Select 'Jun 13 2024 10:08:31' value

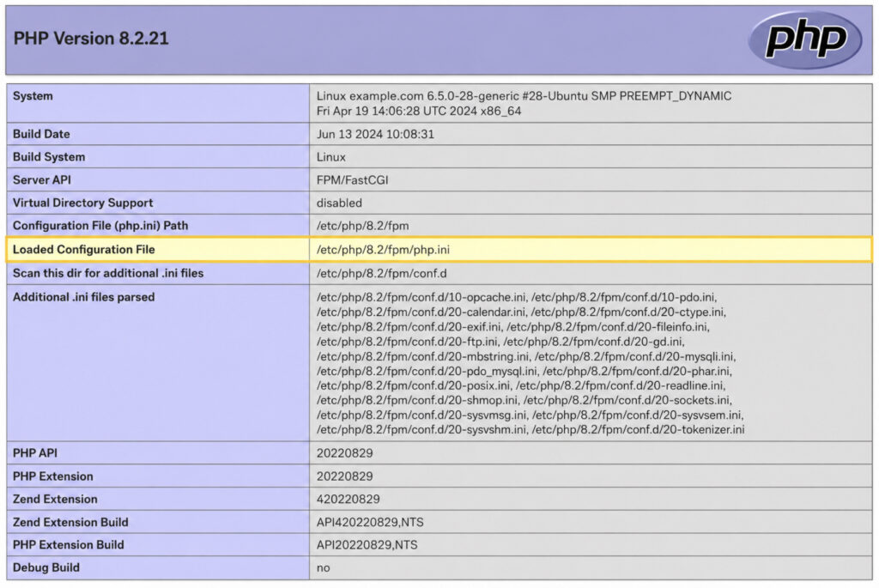pos(375,134)
